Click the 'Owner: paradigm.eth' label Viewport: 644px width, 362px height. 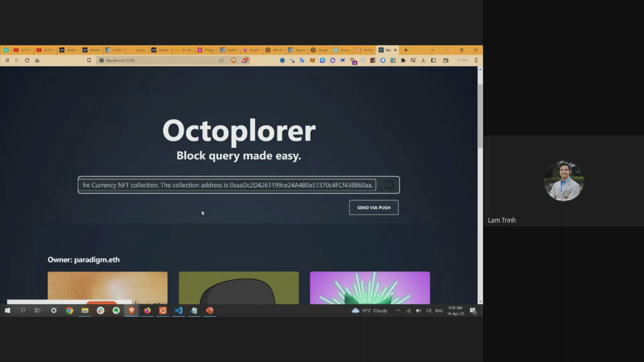(84, 260)
